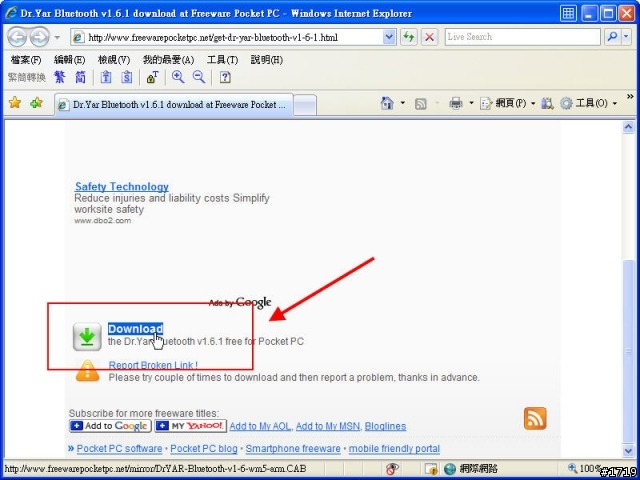Open the 我的最愛(A) menu

[x=168, y=60]
